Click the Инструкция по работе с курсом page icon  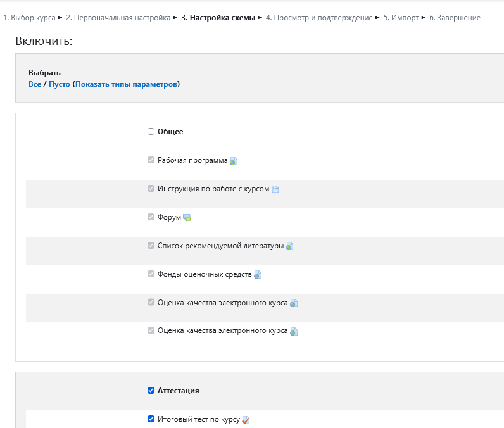tap(275, 189)
